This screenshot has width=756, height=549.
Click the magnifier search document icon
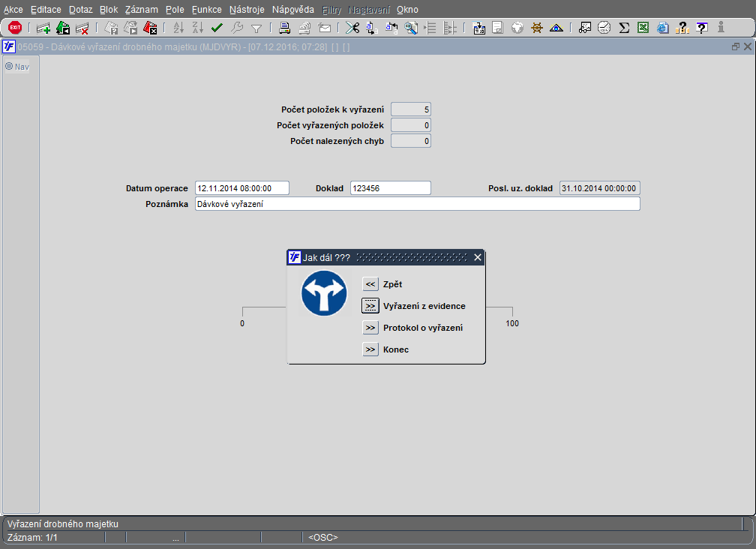[x=411, y=28]
